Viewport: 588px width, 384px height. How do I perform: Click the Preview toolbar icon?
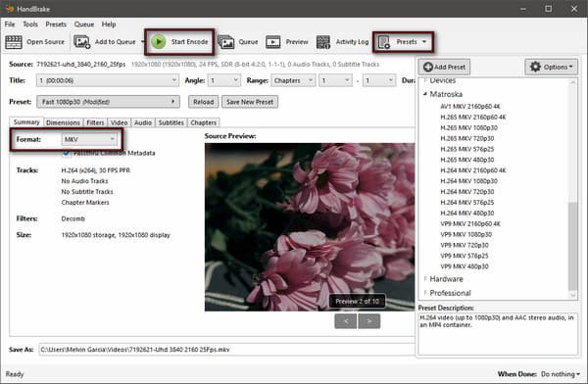point(273,42)
